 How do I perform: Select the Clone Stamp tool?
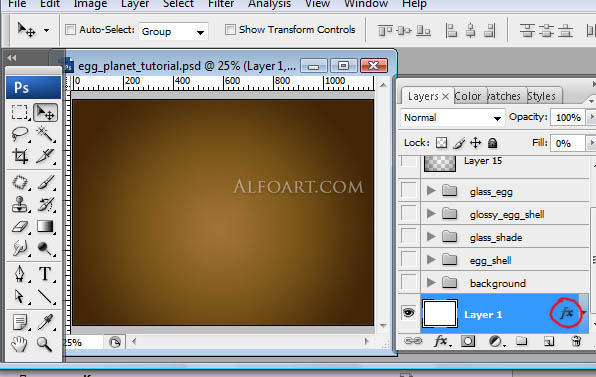pyautogui.click(x=20, y=204)
